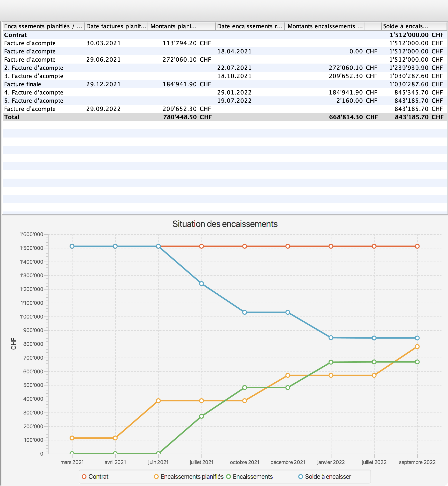Click the blue Solde point at juillet 2021
The image size is (448, 486).
pos(201,284)
